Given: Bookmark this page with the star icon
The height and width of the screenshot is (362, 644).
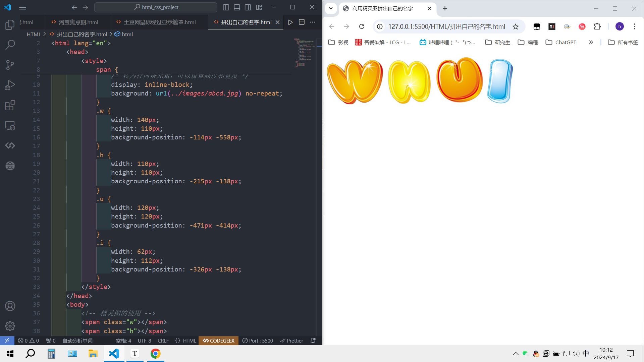Looking at the screenshot, I should point(516,26).
